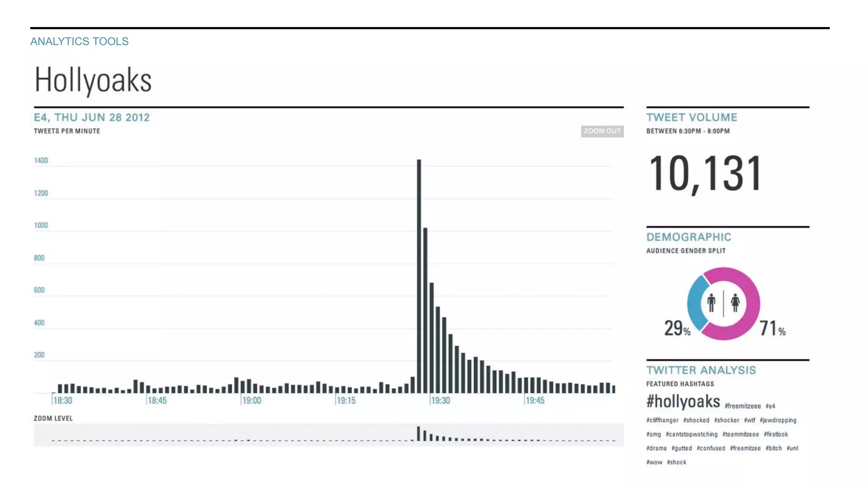Click the Hollyoaks show title
Viewport: 868px width, 488px height.
pyautogui.click(x=93, y=80)
